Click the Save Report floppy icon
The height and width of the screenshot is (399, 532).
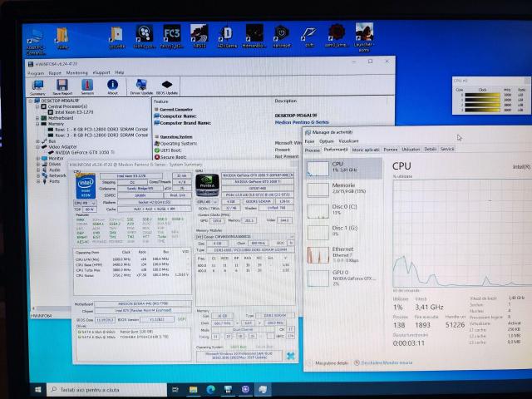coord(62,87)
